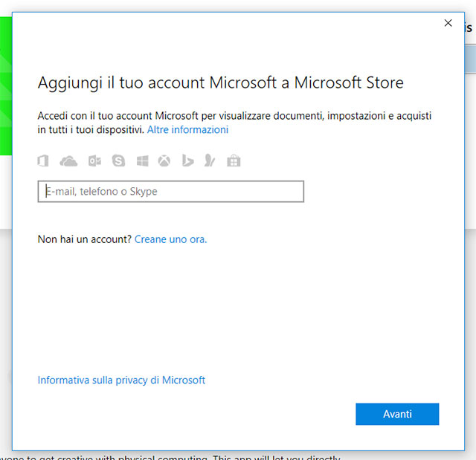Click the Outlook mail icon
The height and width of the screenshot is (460, 476).
pos(94,161)
